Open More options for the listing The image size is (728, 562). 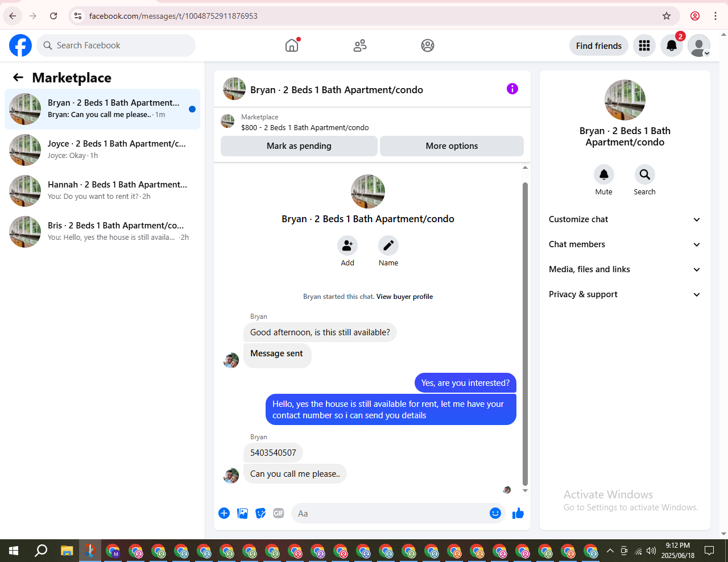coord(452,146)
